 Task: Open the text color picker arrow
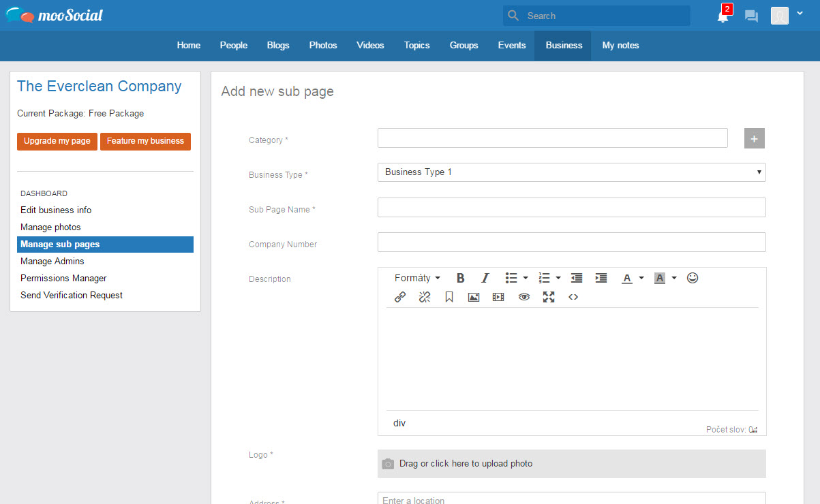(x=641, y=278)
